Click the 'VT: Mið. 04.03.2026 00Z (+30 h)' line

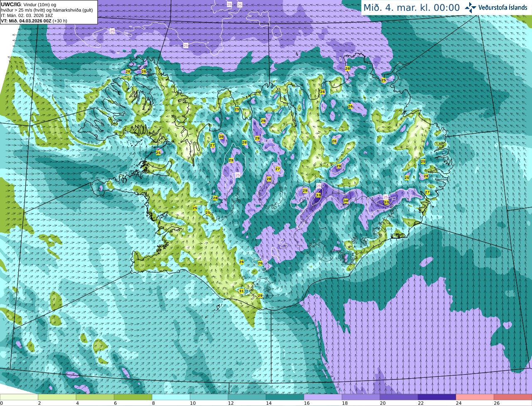pyautogui.click(x=34, y=21)
